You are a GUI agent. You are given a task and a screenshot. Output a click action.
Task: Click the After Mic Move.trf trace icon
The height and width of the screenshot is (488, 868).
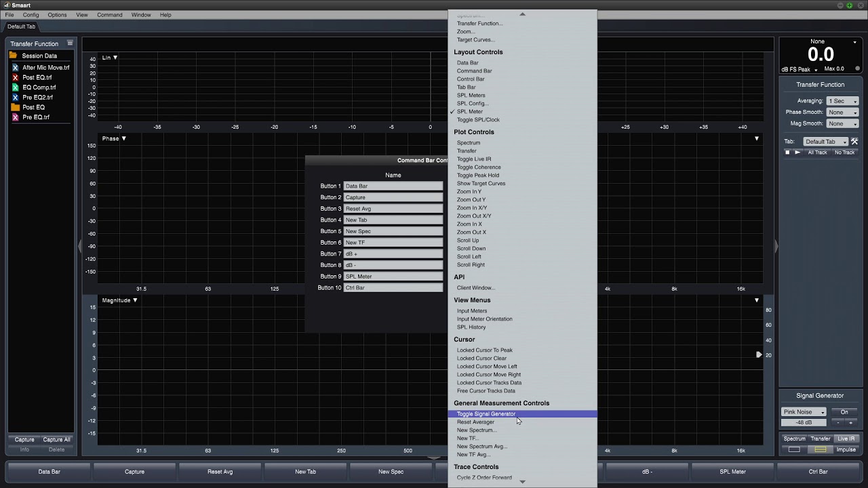point(15,68)
